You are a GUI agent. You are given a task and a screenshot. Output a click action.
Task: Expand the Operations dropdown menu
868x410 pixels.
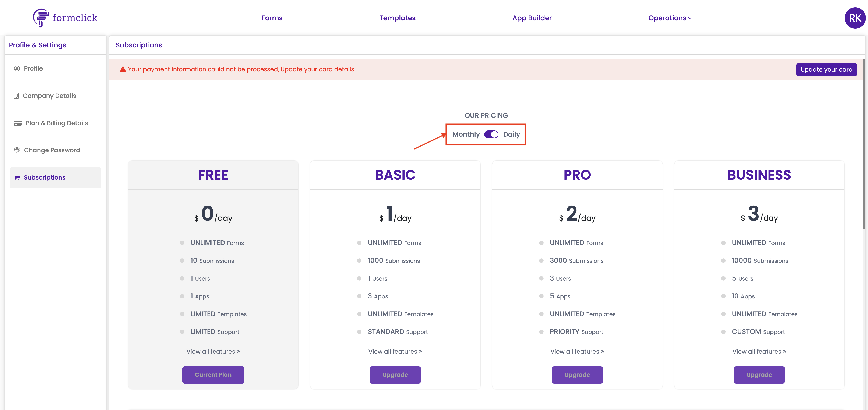coord(670,18)
